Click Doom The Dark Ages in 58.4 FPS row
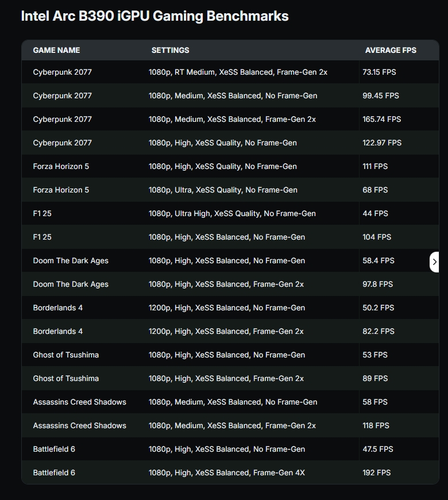Viewport: 448px width, 500px height. click(x=71, y=261)
